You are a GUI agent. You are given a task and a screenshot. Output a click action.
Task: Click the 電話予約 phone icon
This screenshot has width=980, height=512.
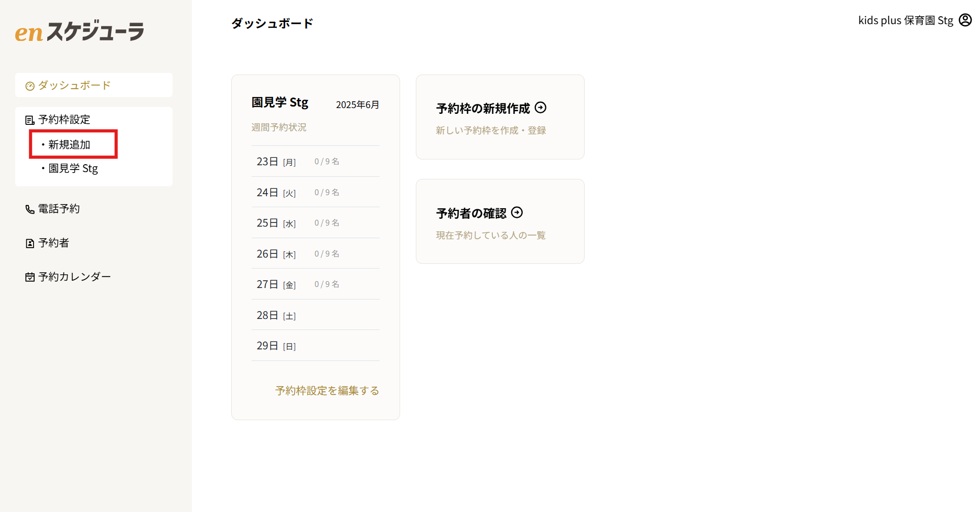click(x=29, y=208)
